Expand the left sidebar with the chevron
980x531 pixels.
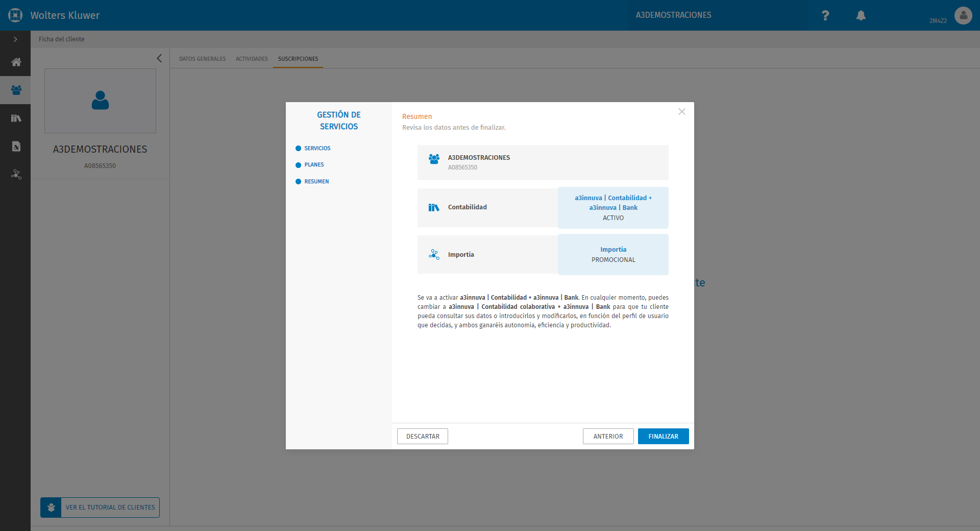(15, 39)
